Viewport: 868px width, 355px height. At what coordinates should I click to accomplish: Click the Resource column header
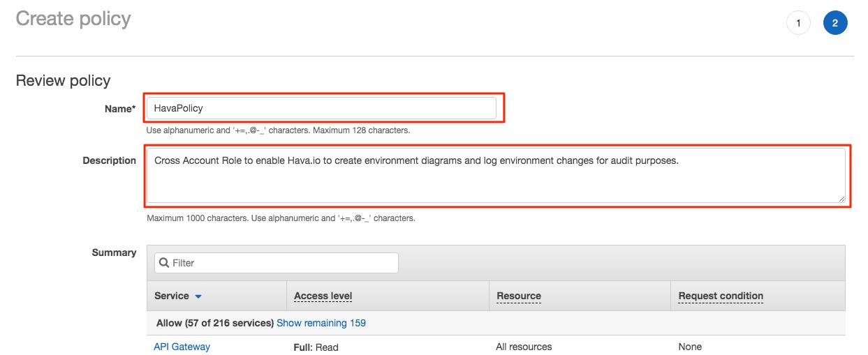[x=519, y=296]
